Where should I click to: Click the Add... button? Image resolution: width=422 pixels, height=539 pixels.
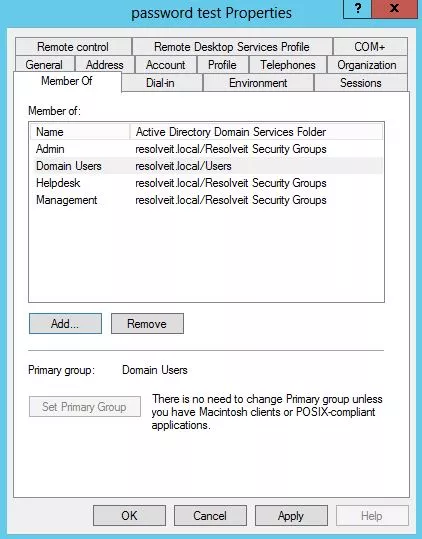coord(65,323)
